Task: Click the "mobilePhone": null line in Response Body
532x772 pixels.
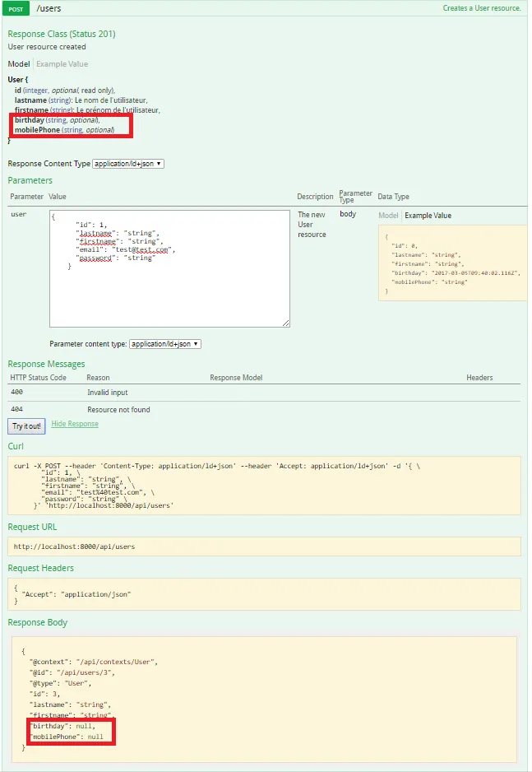Action: pyautogui.click(x=67, y=737)
